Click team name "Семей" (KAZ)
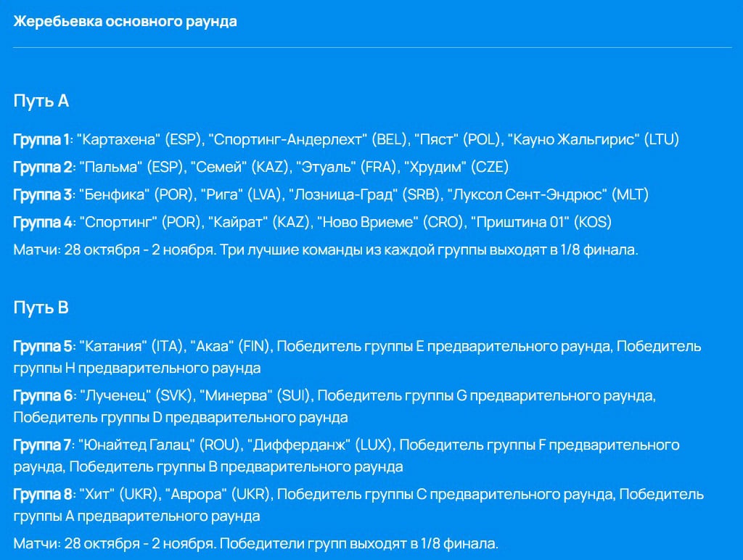 click(218, 167)
